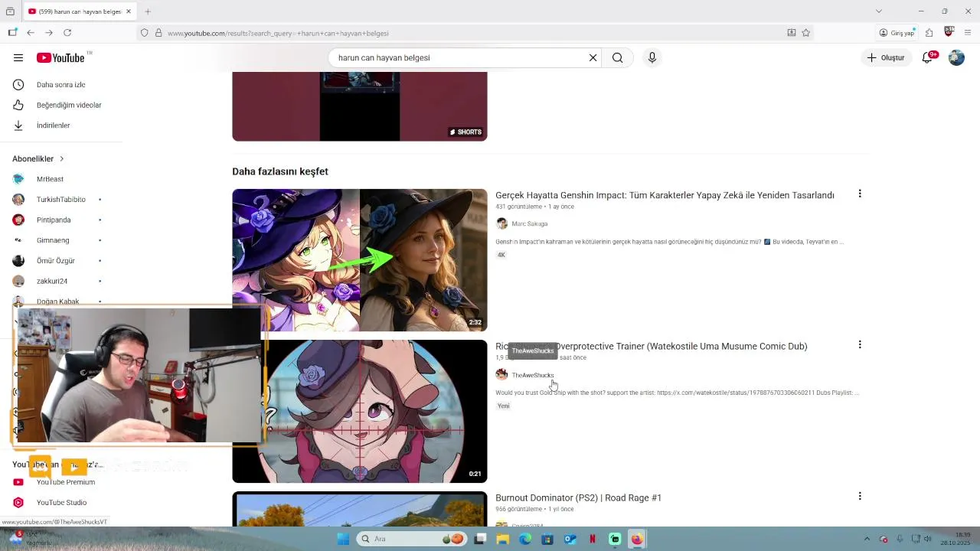
Task: Play the Burnout Dominator video thumbnail
Action: tap(360, 509)
